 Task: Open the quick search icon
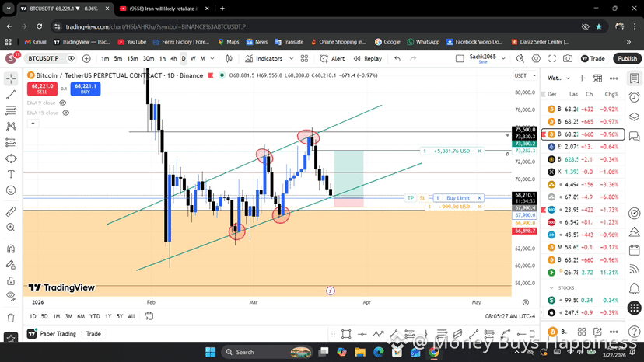coord(520,59)
